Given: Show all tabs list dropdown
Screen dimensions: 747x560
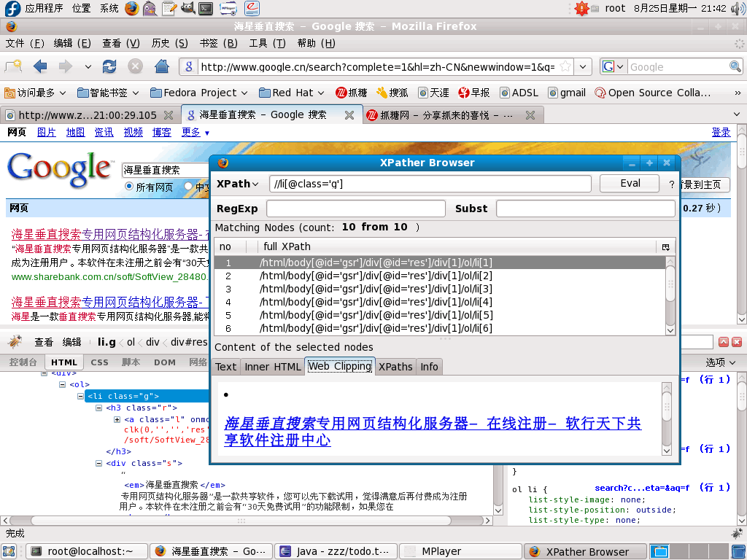Looking at the screenshot, I should tap(737, 114).
